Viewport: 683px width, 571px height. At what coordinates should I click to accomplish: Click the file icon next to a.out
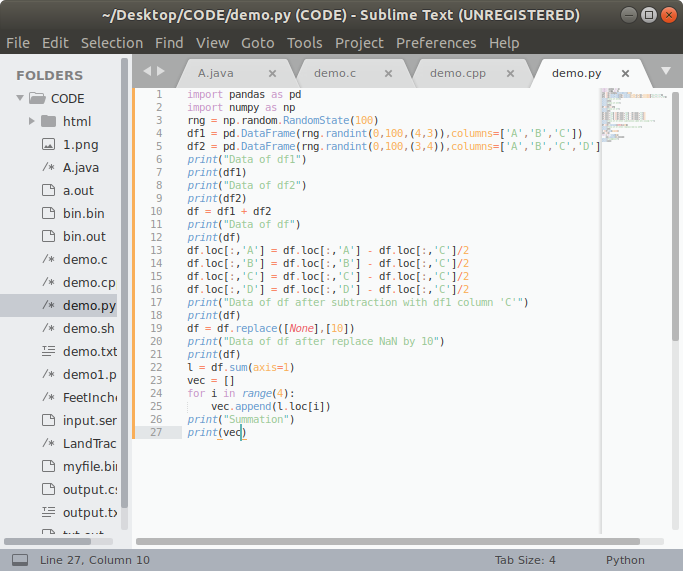(x=48, y=190)
